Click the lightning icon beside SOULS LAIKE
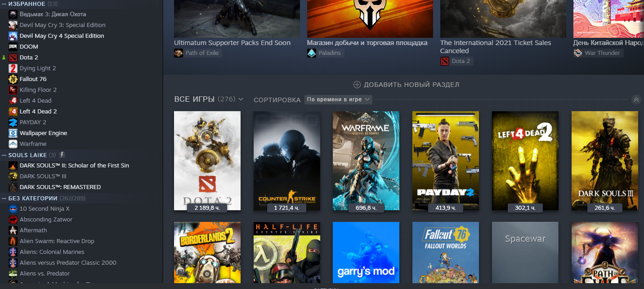The width and height of the screenshot is (644, 289). coord(62,155)
